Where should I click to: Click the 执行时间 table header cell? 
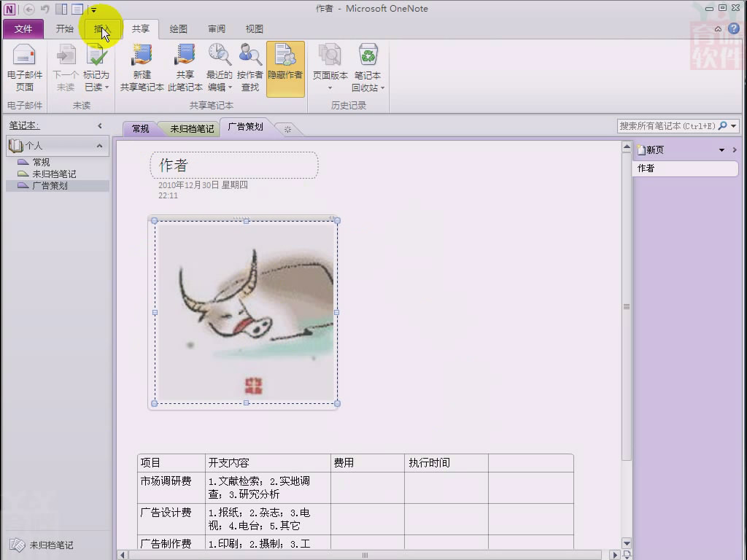click(x=446, y=463)
